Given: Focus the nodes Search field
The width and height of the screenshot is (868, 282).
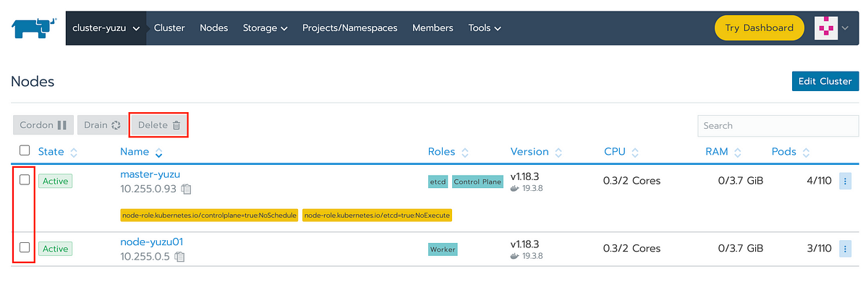Looking at the screenshot, I should coord(778,125).
